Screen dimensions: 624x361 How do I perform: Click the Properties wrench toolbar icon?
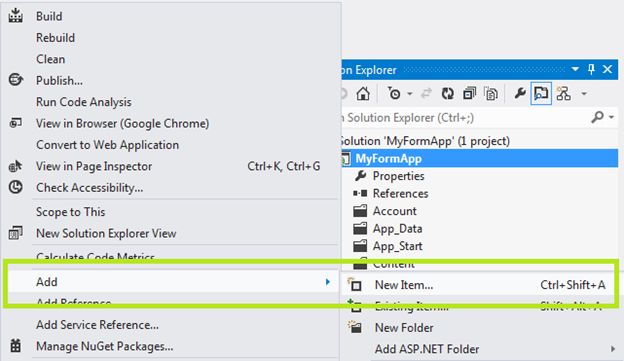519,94
